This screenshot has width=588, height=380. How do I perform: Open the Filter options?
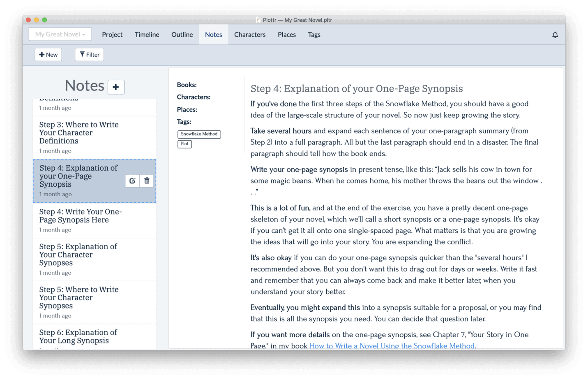tap(90, 55)
